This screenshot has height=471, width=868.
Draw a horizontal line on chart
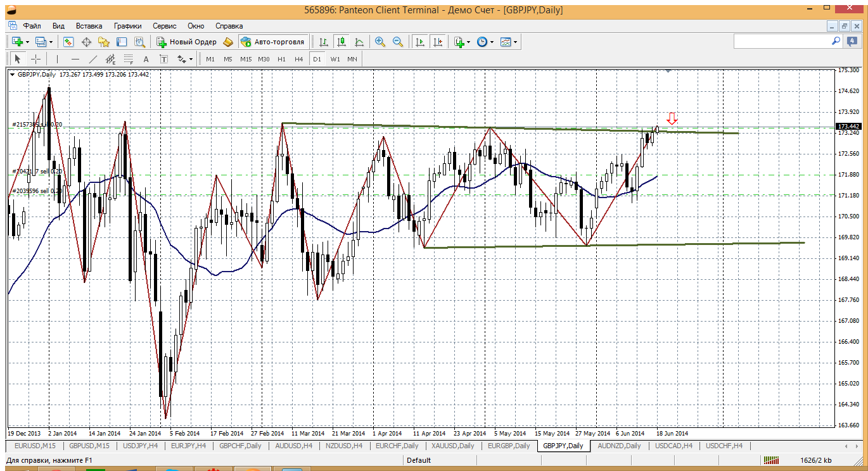75,59
